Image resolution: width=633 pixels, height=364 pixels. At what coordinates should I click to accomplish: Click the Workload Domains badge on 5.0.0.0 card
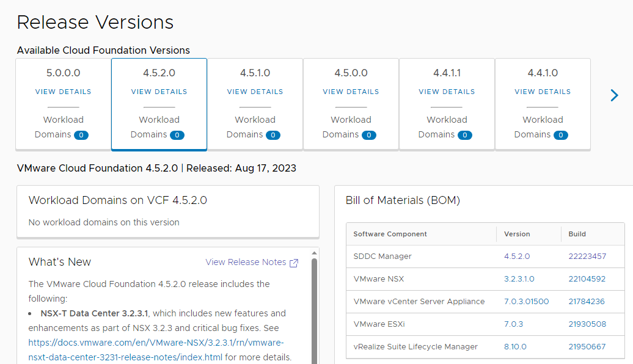pyautogui.click(x=81, y=135)
